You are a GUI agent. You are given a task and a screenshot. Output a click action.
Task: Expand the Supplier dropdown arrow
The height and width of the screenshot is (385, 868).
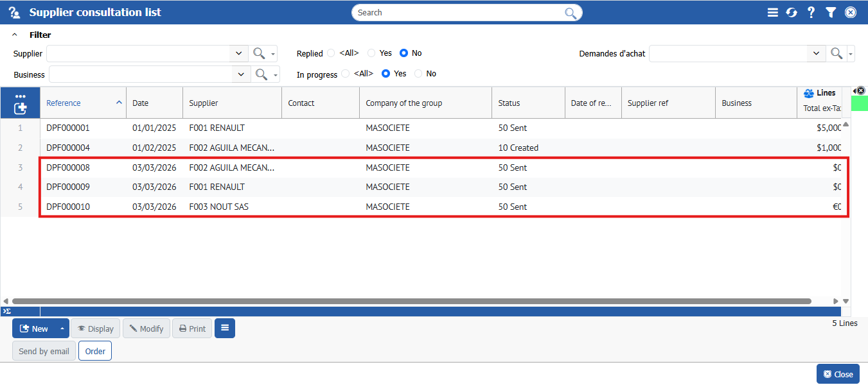238,54
